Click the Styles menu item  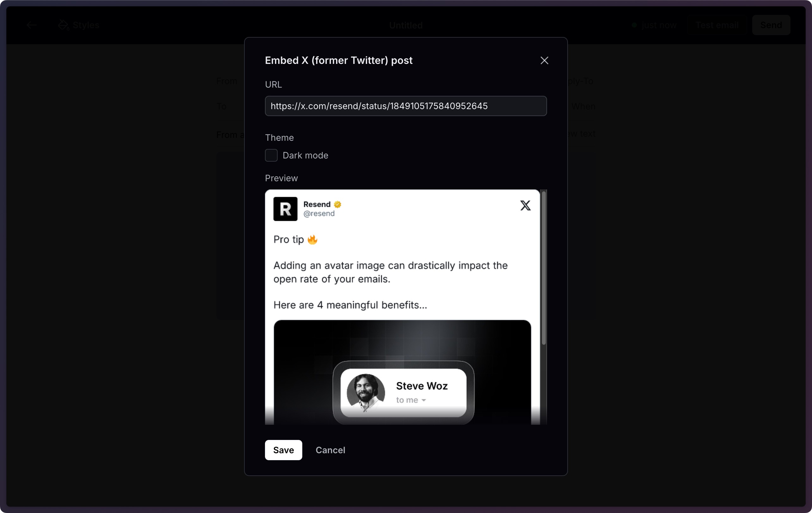point(86,25)
